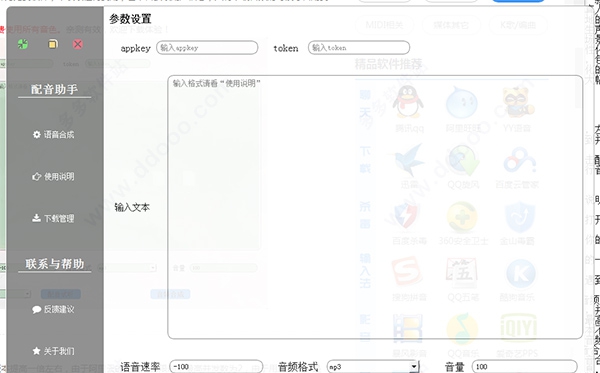600x373 pixels.
Task: Click the 联系与帮助 sidebar heading
Action: point(54,264)
